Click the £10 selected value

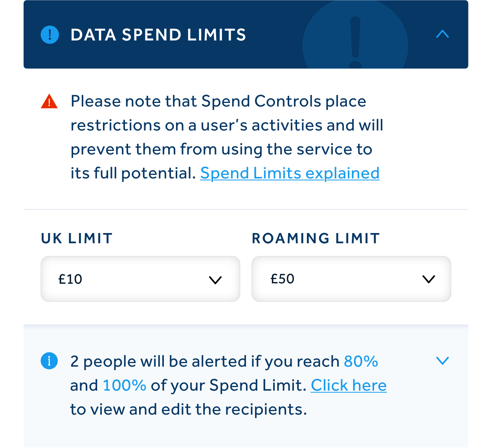(70, 279)
